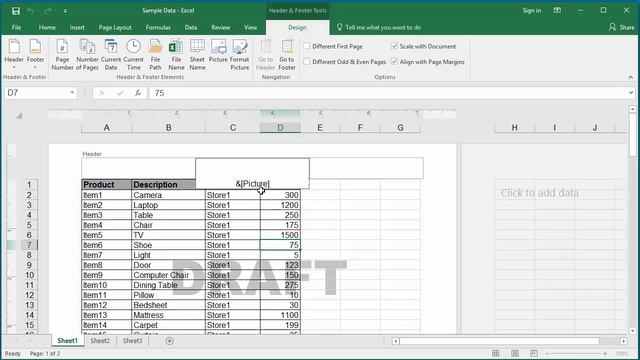Viewport: 640px width, 360px height.
Task: Click the Go to Footer button
Action: (x=287, y=54)
